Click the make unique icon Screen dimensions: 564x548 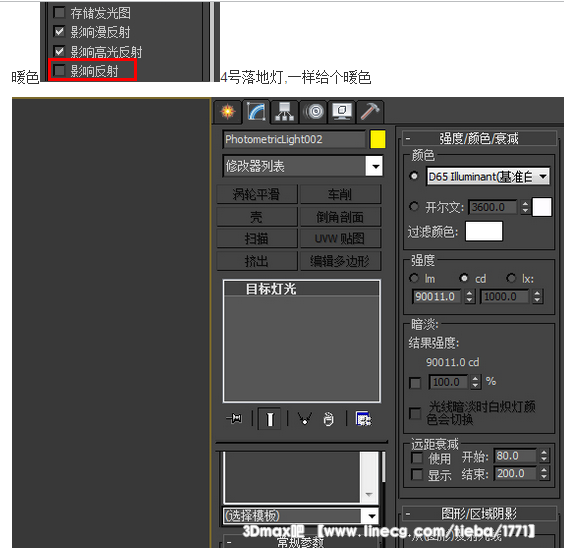[305, 419]
